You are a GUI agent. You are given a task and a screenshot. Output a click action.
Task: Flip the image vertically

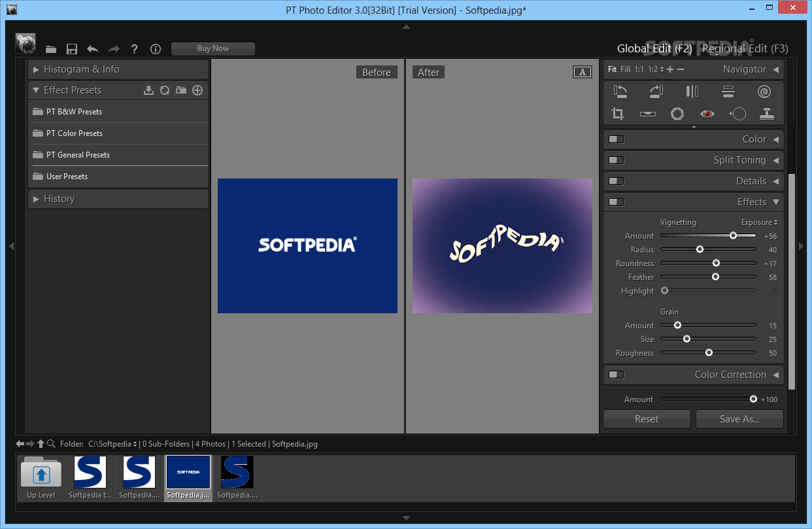click(x=728, y=92)
